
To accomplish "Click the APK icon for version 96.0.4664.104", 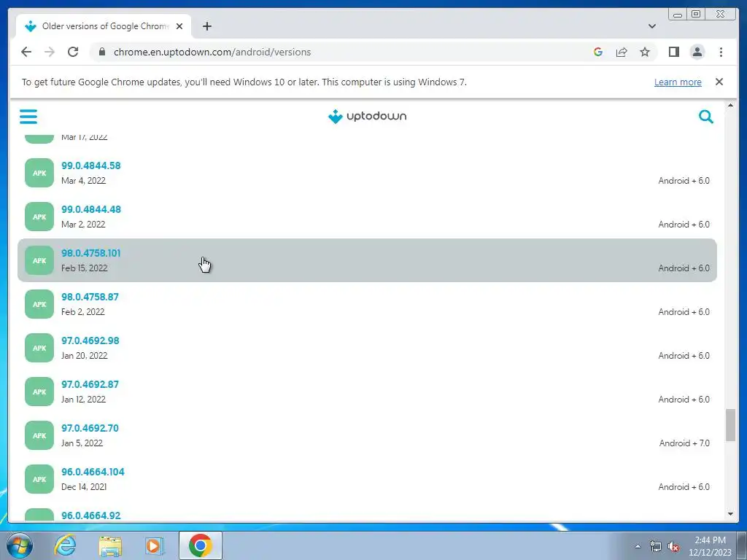I will (x=39, y=480).
